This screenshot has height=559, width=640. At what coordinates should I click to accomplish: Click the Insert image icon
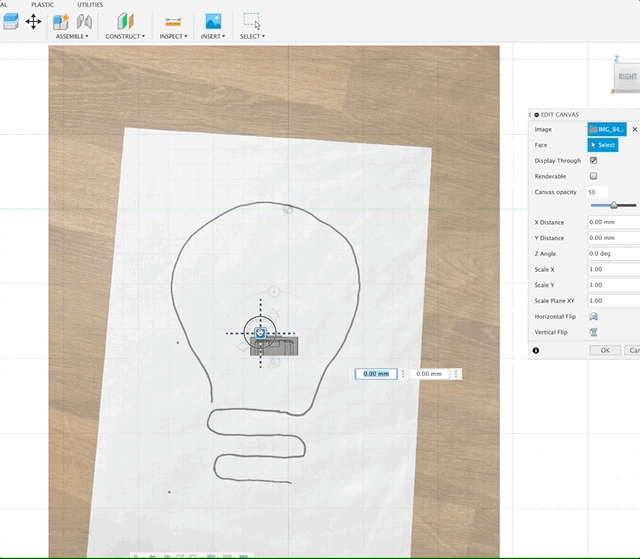(x=213, y=21)
